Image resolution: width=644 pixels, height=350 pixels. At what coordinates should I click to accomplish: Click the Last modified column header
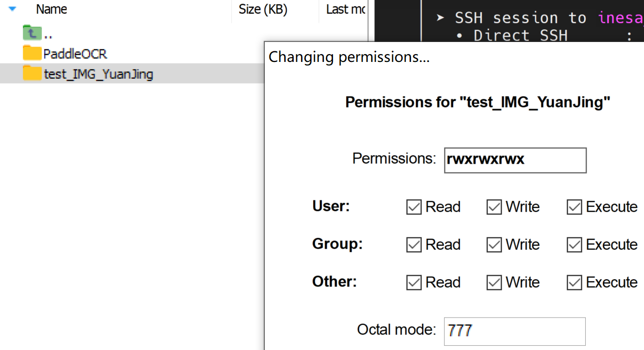[x=346, y=9]
